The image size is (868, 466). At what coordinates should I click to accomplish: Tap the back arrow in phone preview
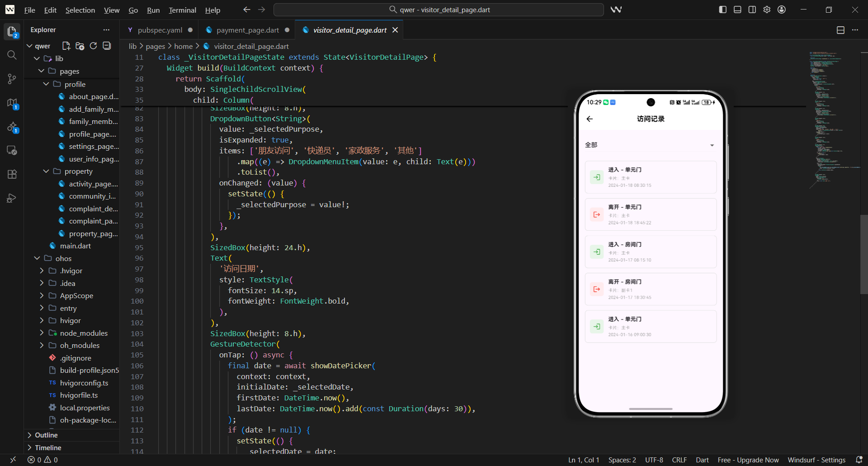pos(590,119)
